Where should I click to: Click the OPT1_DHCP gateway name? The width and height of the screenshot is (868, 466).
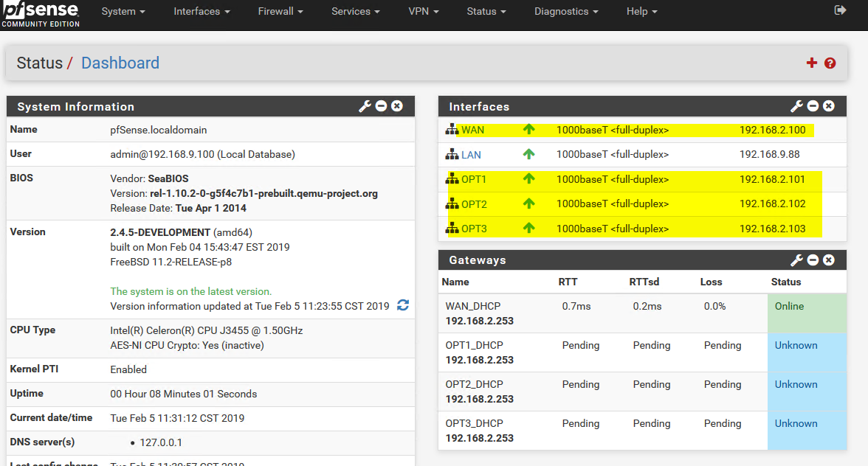coord(475,346)
